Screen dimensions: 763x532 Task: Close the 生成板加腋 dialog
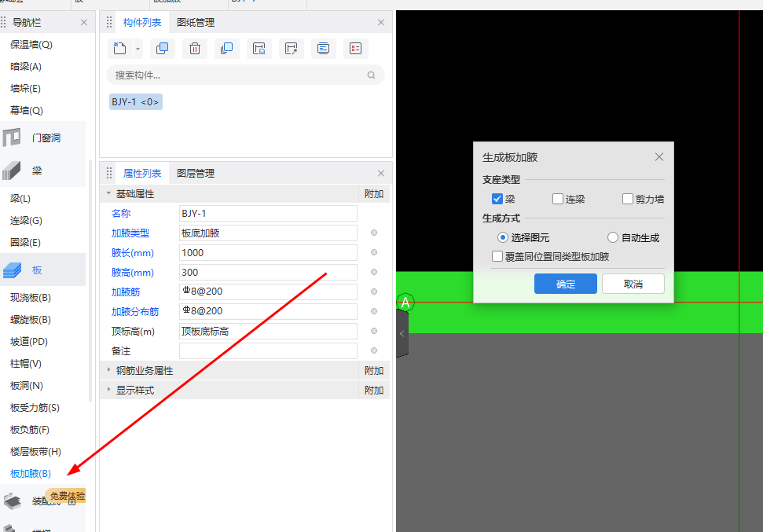[658, 156]
